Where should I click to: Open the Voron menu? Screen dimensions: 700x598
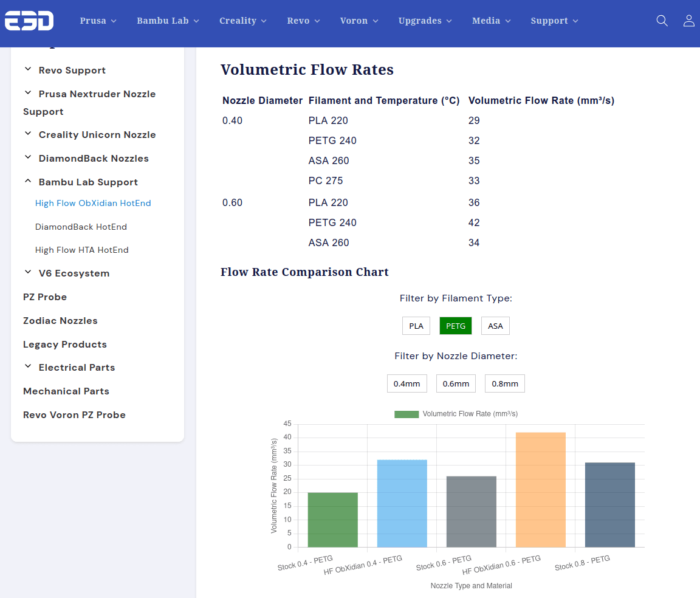click(x=359, y=21)
